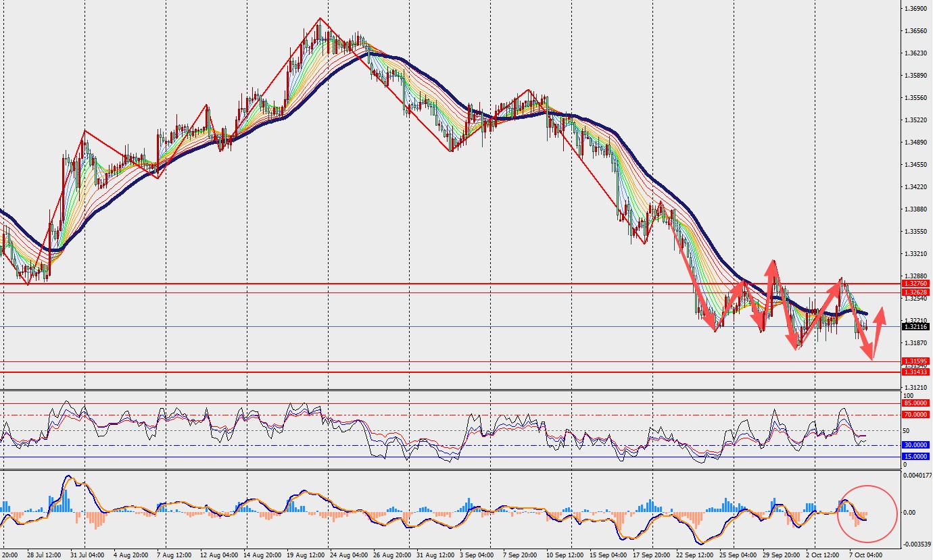This screenshot has height=560, width=933.
Task: Click the 30.0000 blue oscillator level label
Action: (x=915, y=445)
